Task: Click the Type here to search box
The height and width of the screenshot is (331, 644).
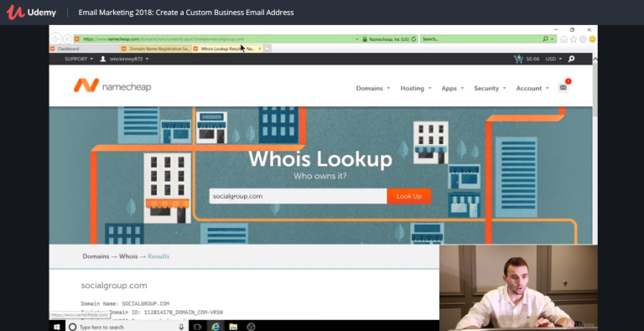Action: pyautogui.click(x=127, y=327)
